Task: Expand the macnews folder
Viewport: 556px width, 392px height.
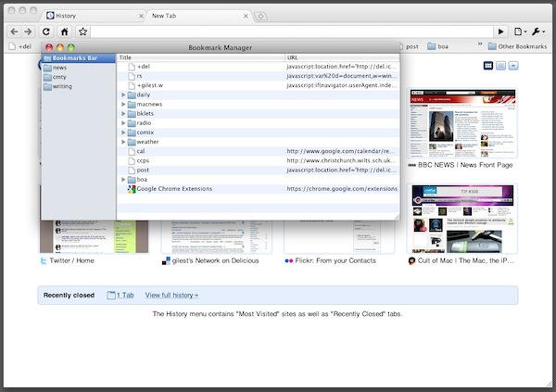Action: pyautogui.click(x=123, y=105)
